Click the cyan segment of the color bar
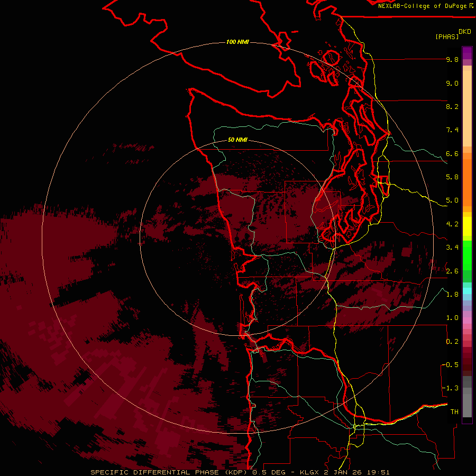476x476 pixels. click(467, 290)
